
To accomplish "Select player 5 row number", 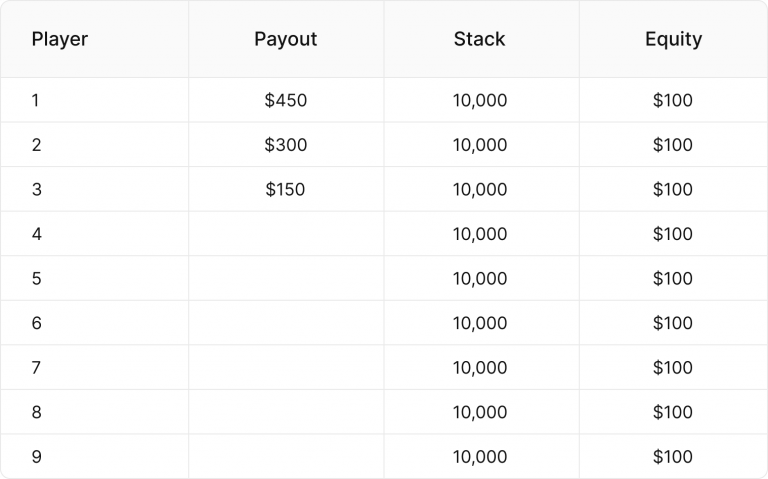I will [36, 279].
